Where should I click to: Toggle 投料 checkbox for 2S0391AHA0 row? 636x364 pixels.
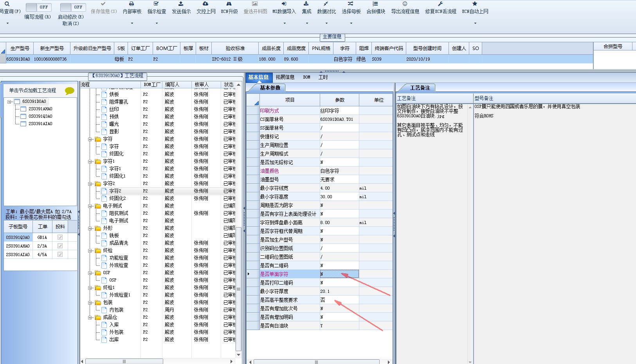[60, 246]
